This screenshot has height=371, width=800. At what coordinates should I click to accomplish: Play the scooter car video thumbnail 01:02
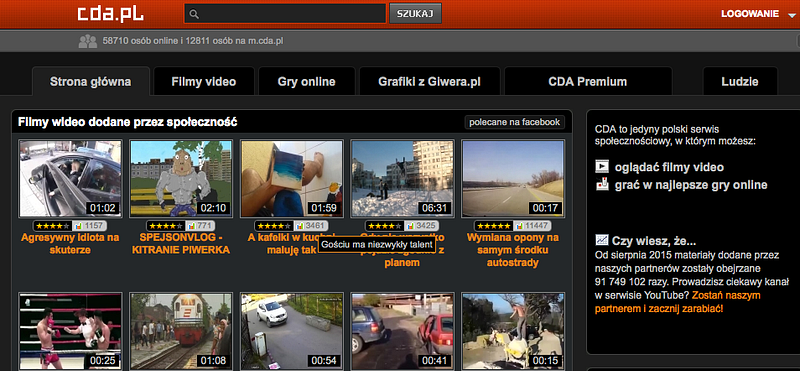(70, 179)
